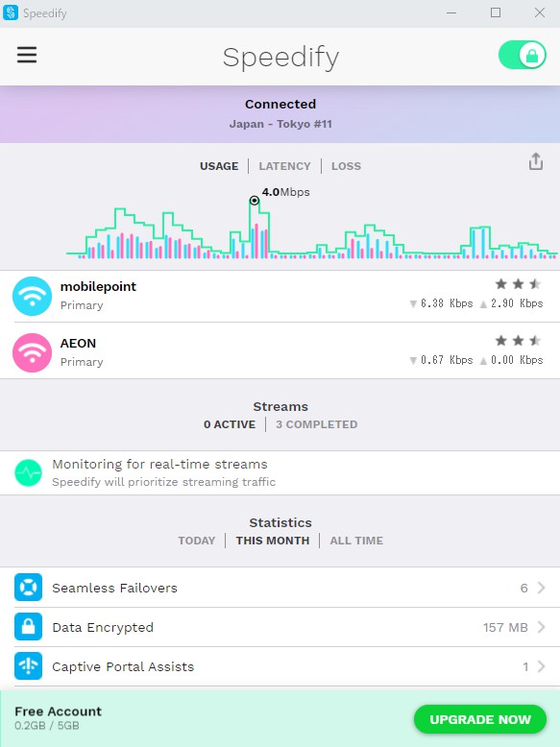560x747 pixels.
Task: Expand Captive Portal Assists chevron
Action: (541, 666)
